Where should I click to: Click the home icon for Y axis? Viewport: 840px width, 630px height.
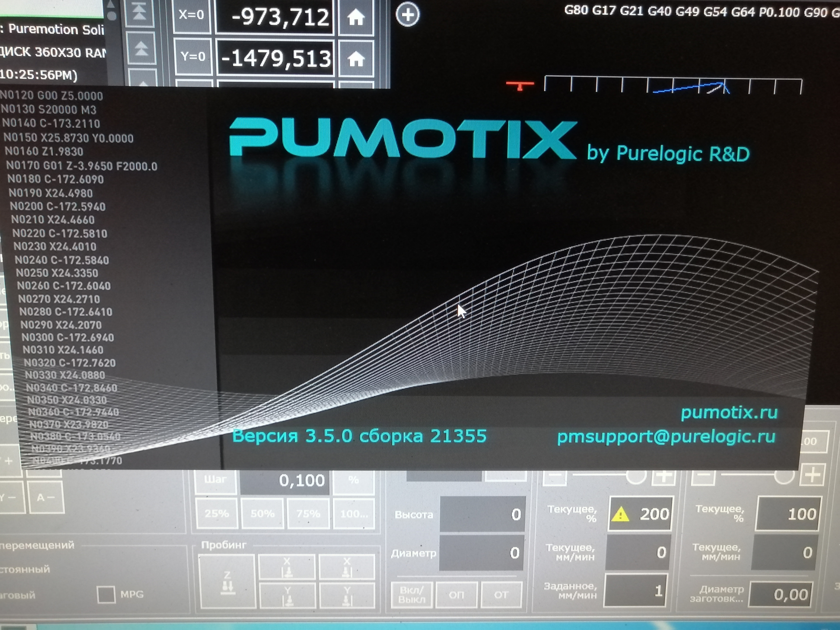(356, 59)
